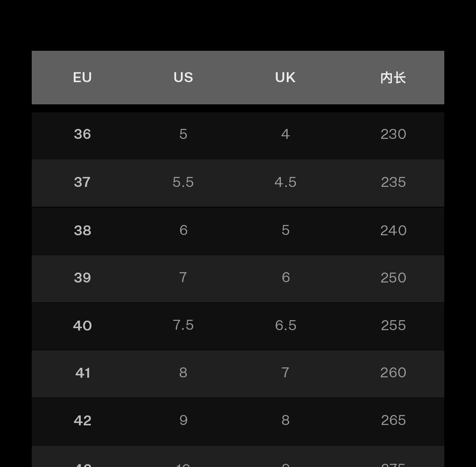The height and width of the screenshot is (467, 476).
Task: Click the EU size 40 cell
Action: (83, 326)
